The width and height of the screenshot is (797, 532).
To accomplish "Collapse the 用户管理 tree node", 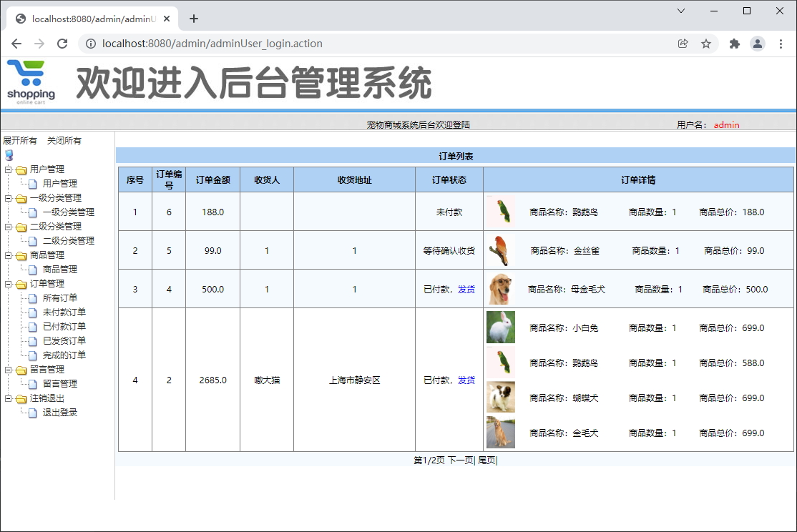I will [8, 169].
